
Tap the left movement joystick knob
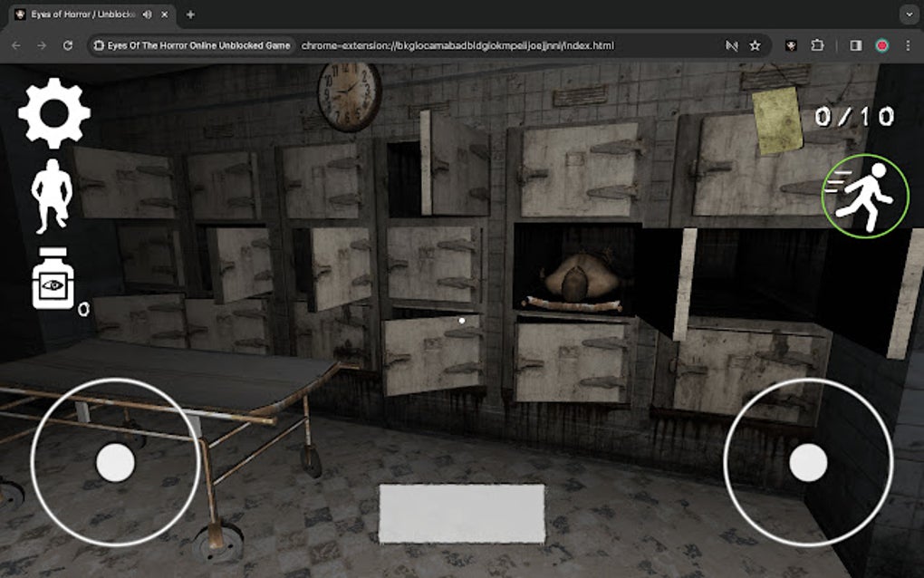(x=116, y=463)
